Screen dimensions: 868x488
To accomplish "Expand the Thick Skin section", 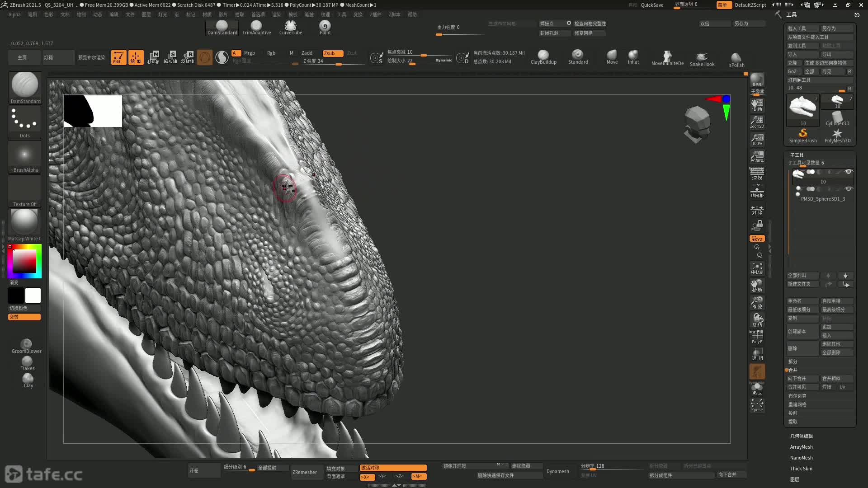I will (x=801, y=469).
